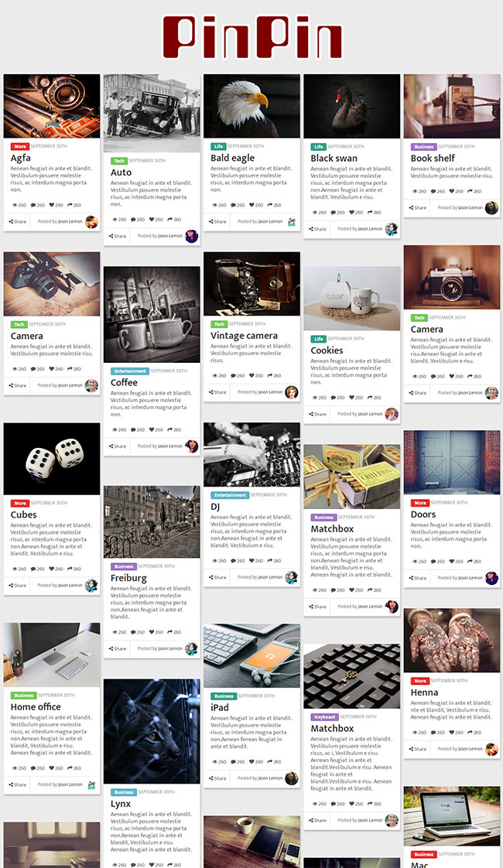This screenshot has height=868, width=503.
Task: Select the Entertainment tag on DJ card
Action: tap(230, 495)
